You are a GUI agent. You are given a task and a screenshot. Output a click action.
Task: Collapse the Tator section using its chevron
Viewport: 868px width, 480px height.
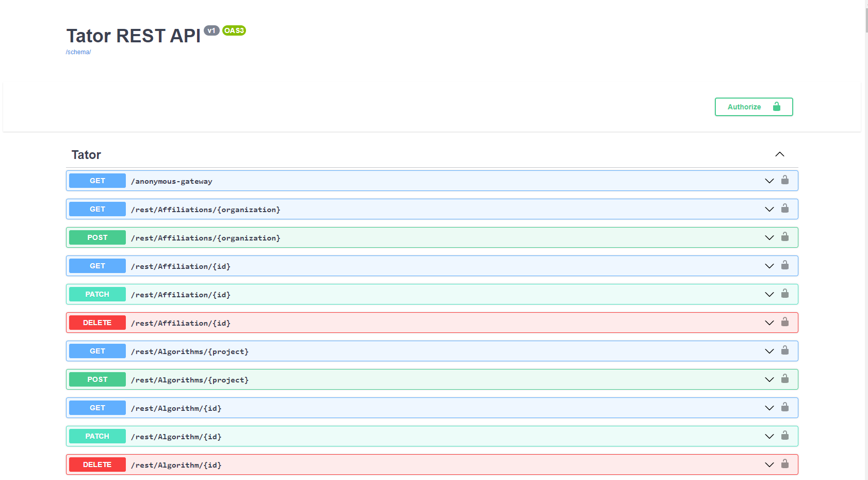[780, 154]
